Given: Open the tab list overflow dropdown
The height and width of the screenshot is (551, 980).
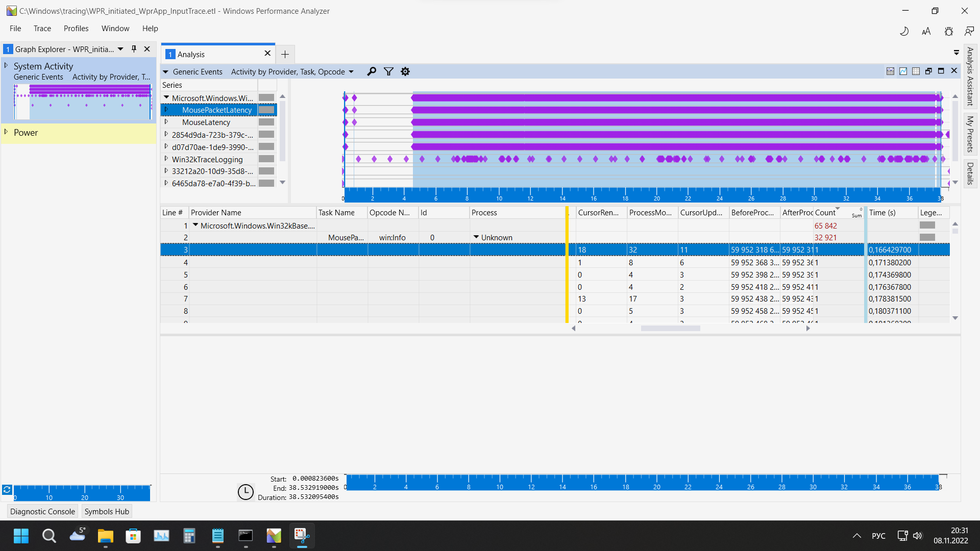Looking at the screenshot, I should click(956, 53).
